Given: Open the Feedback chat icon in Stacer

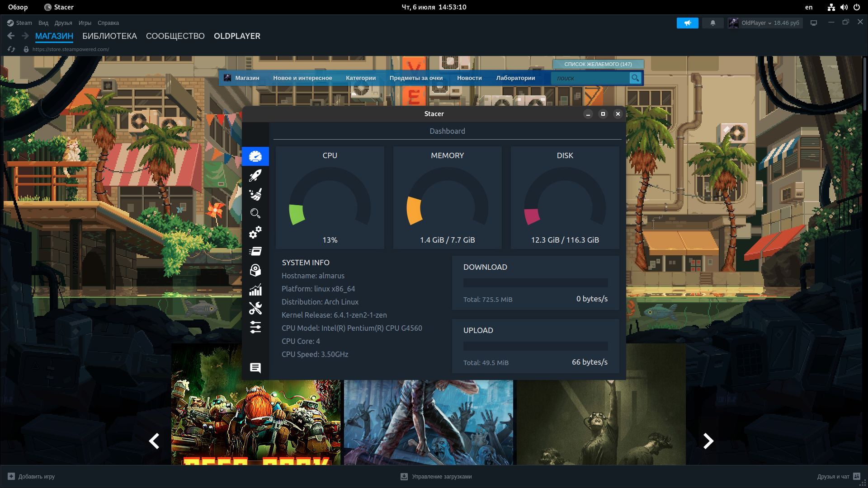Looking at the screenshot, I should (255, 368).
